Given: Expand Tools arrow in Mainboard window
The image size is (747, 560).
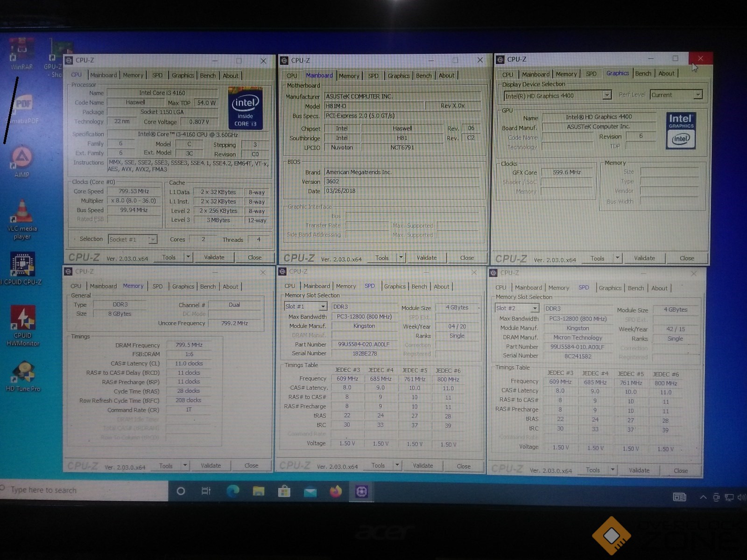Looking at the screenshot, I should [x=401, y=258].
